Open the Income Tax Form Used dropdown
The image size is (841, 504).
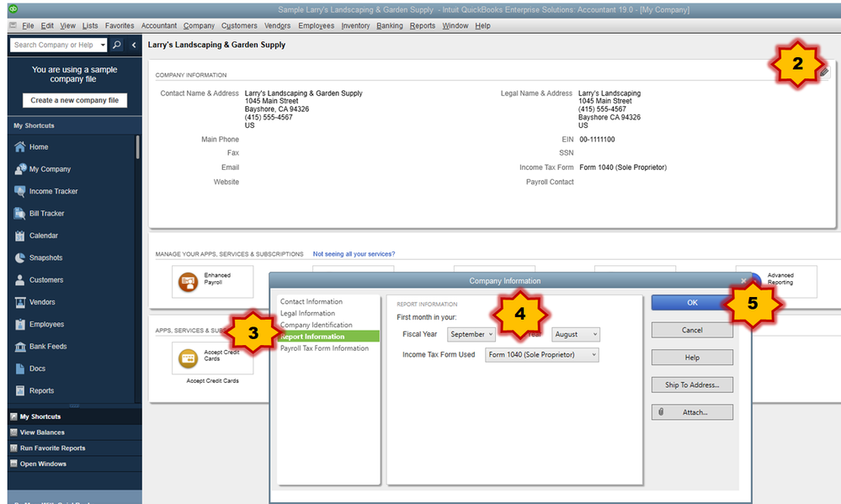(x=541, y=354)
